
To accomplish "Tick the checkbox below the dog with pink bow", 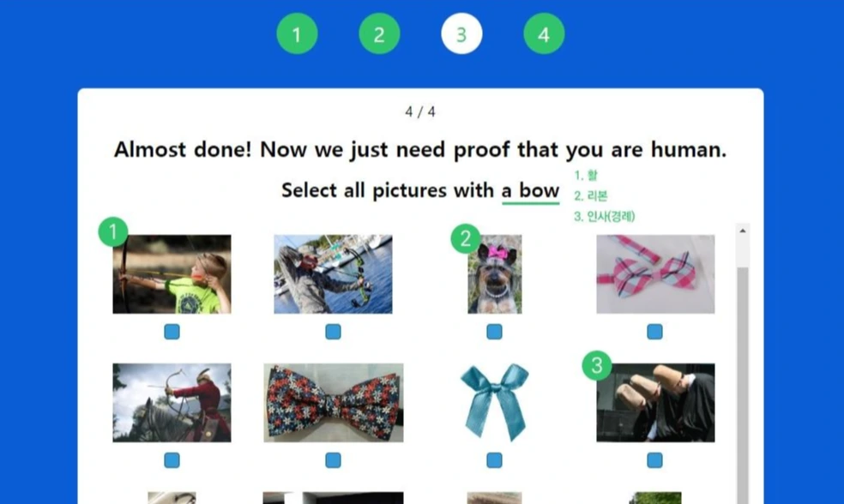I will pyautogui.click(x=494, y=332).
